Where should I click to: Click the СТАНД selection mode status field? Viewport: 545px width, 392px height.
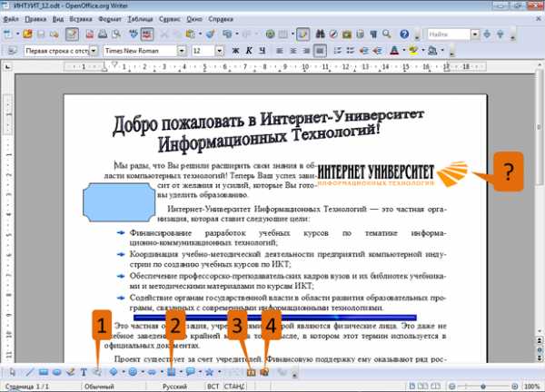pyautogui.click(x=234, y=386)
